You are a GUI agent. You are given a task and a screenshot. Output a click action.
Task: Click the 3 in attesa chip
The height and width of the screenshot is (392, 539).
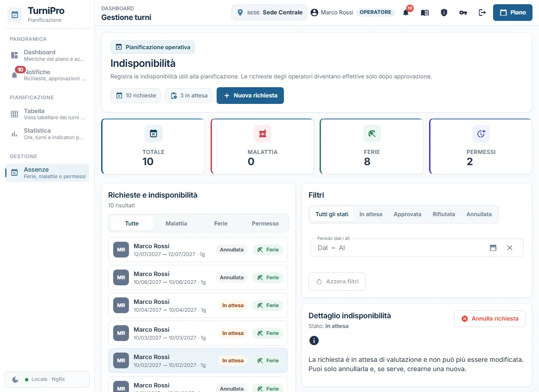click(189, 96)
